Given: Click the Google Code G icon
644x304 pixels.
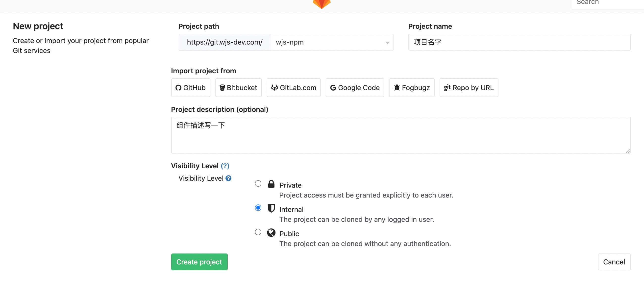Looking at the screenshot, I should pos(333,88).
